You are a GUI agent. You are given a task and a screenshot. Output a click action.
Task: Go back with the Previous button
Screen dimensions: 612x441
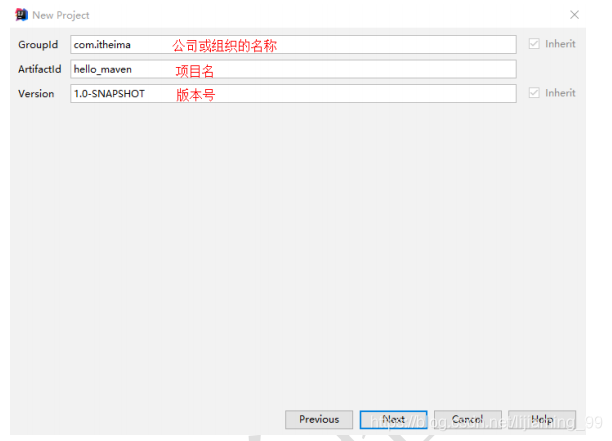(x=319, y=420)
